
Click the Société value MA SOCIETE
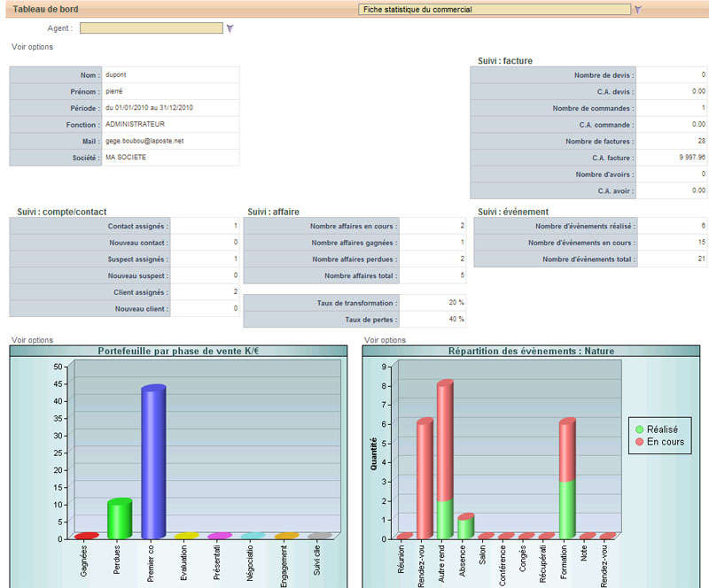point(126,158)
